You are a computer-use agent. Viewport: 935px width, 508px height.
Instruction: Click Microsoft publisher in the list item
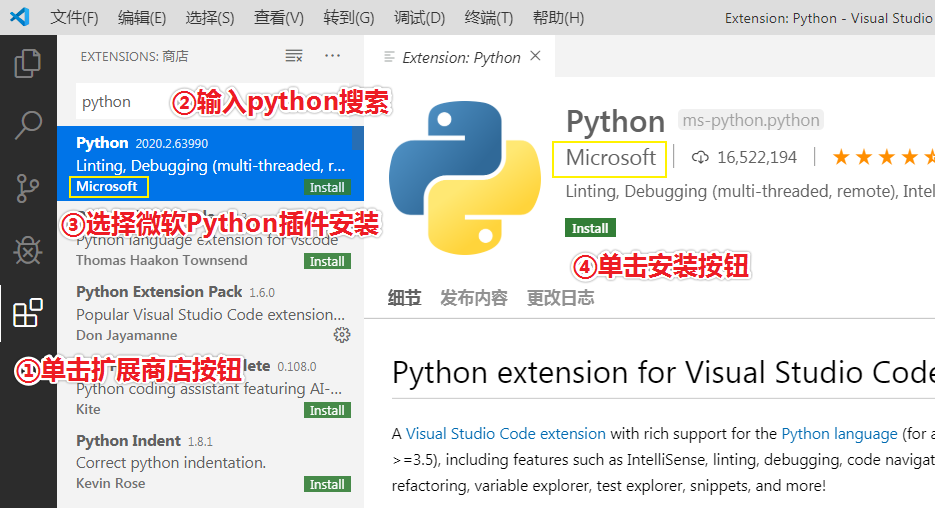coord(107,187)
